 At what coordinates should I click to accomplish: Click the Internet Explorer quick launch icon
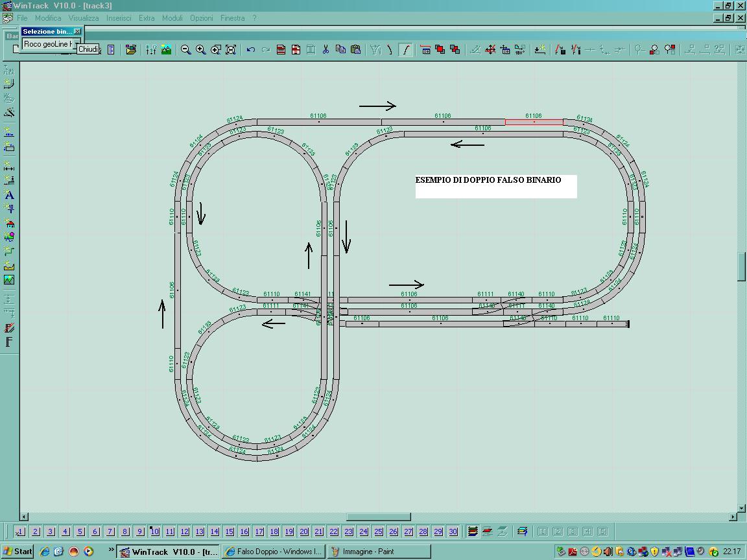(x=45, y=552)
